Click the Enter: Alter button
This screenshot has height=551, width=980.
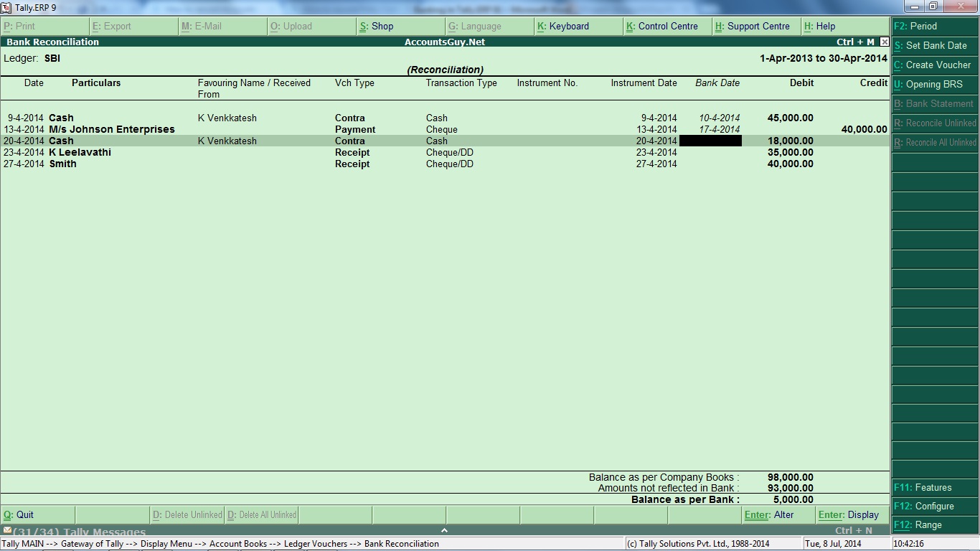778,514
